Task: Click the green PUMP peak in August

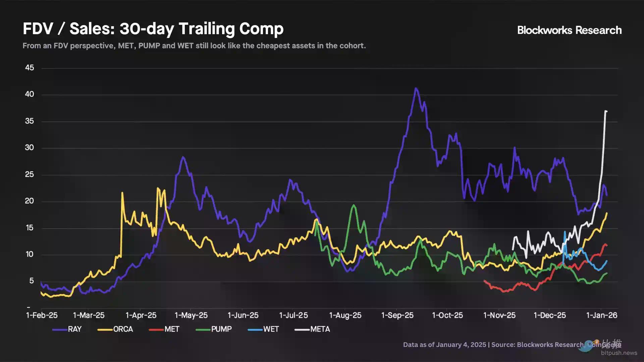Action: (354, 205)
